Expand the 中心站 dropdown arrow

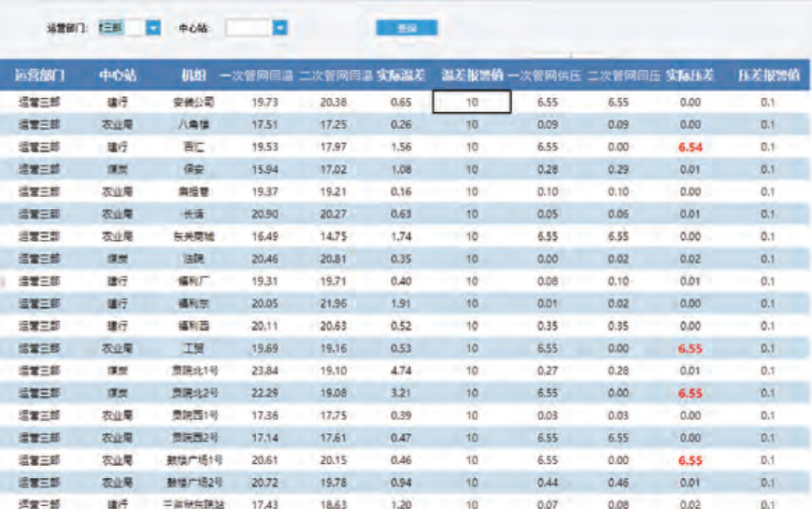[x=279, y=28]
